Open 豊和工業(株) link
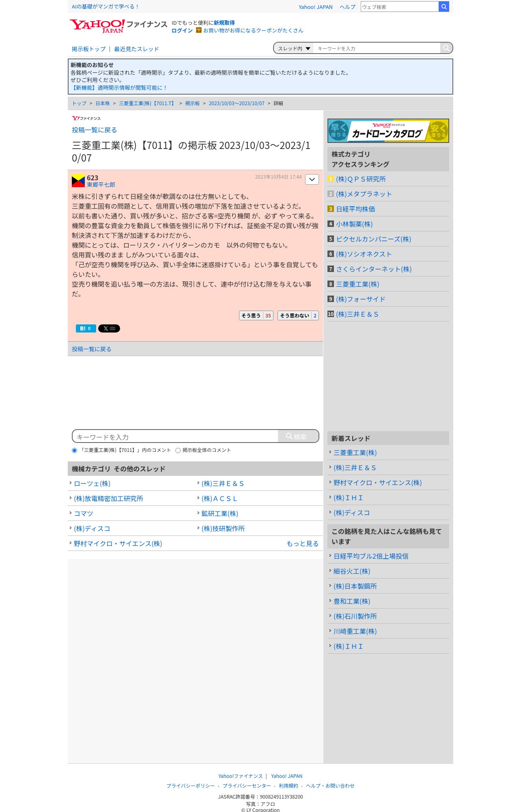The height and width of the screenshot is (812, 521). coord(352,601)
